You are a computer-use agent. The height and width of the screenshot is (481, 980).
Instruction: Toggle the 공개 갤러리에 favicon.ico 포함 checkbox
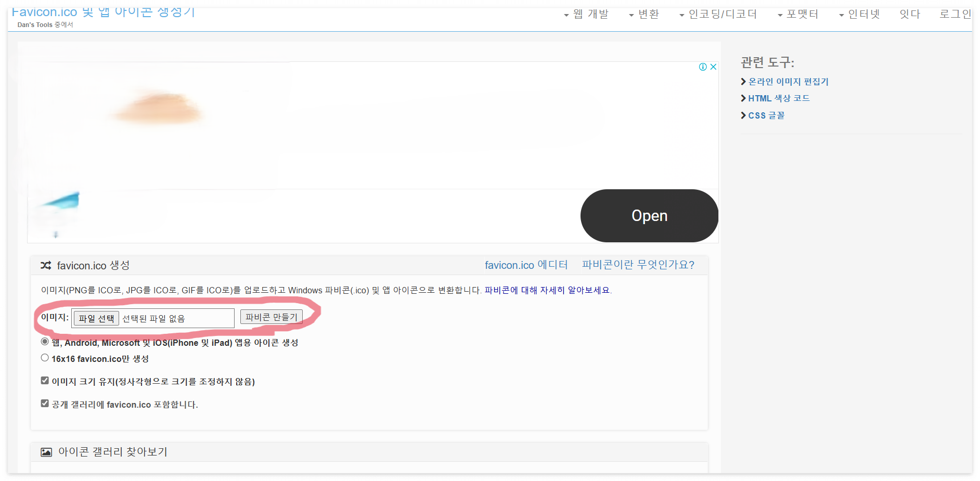point(45,404)
